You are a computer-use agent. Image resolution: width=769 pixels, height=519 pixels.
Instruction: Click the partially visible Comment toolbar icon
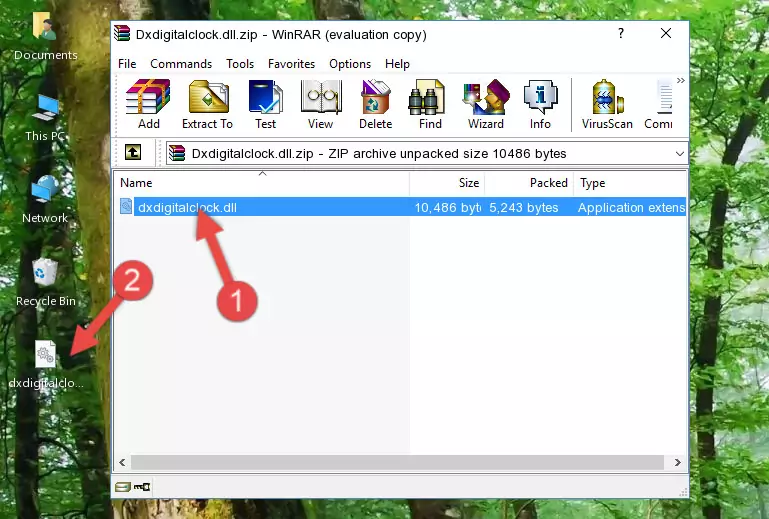pyautogui.click(x=659, y=104)
